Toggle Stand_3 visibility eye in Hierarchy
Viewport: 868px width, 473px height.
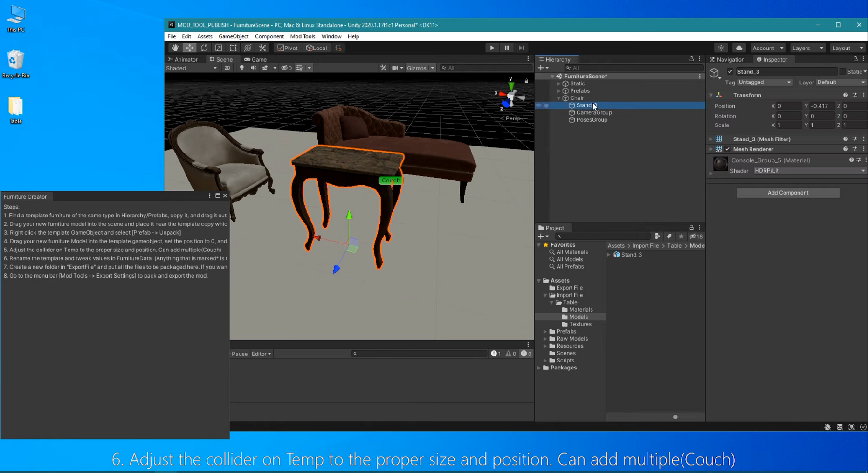[x=539, y=105]
